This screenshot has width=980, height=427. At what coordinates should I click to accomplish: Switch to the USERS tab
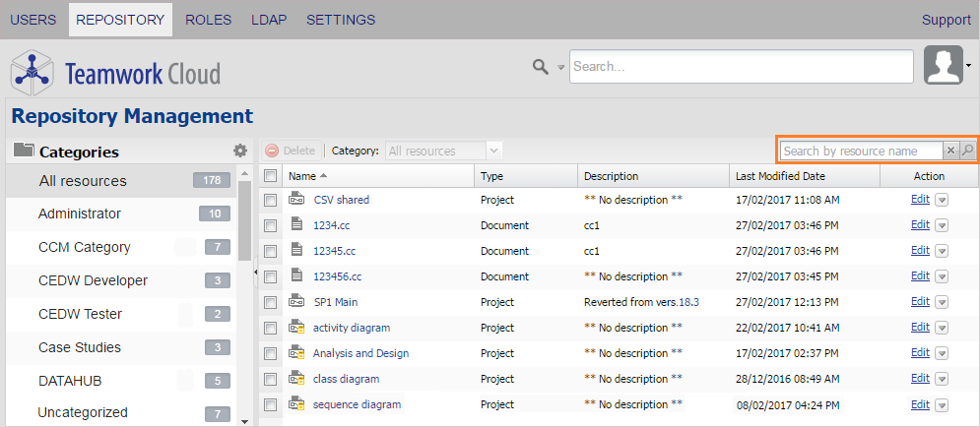pos(33,20)
